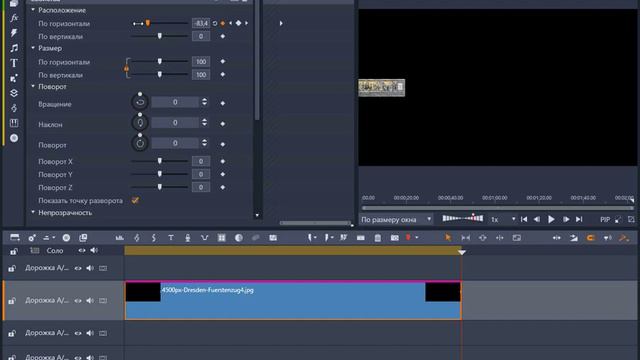Viewport: 640px width, 360px height.
Task: Click the Наклон rotation dial
Action: point(140,122)
